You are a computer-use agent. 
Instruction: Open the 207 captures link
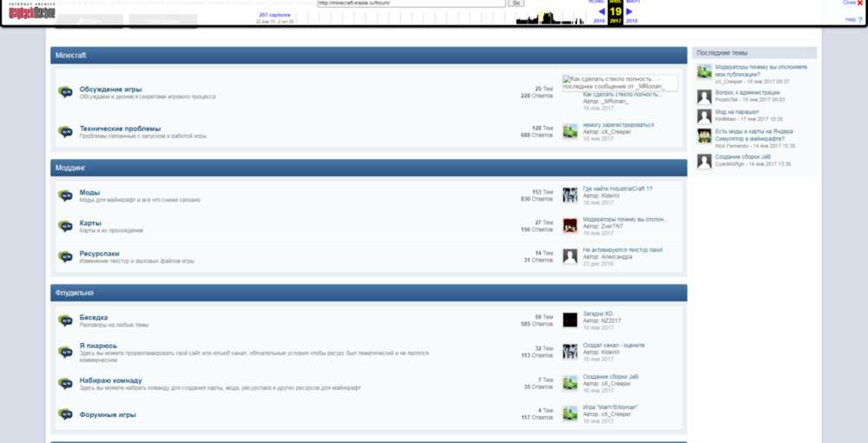tap(274, 15)
